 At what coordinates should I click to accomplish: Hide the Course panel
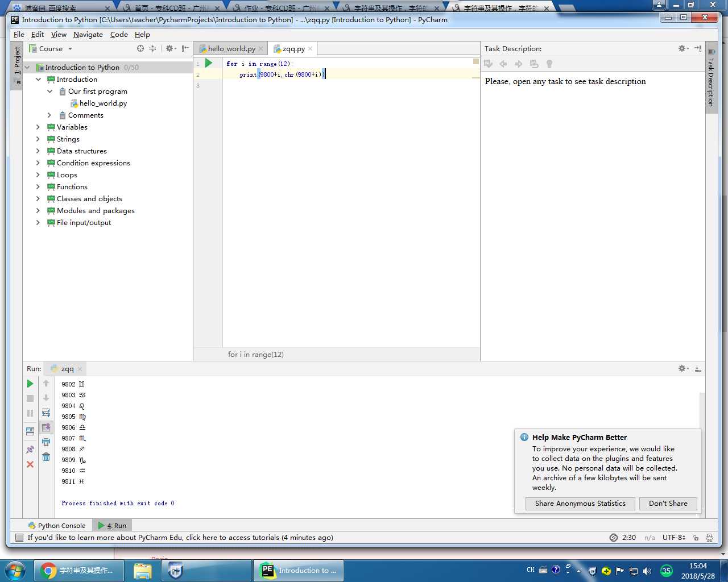[185, 48]
